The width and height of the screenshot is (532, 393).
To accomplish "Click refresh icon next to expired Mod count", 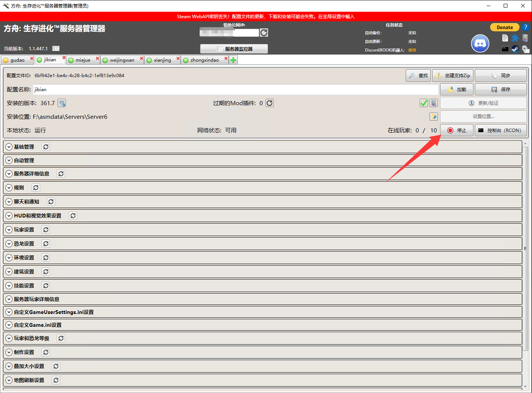I will [270, 103].
